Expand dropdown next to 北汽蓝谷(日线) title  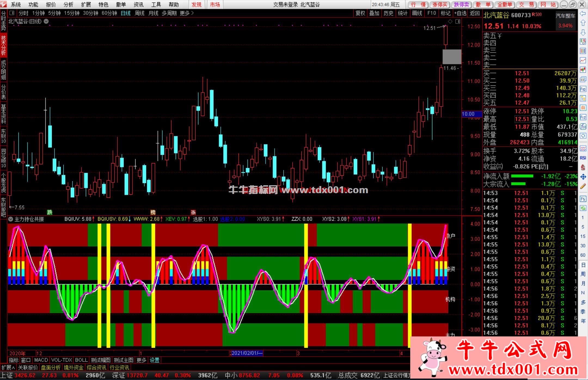pos(46,21)
